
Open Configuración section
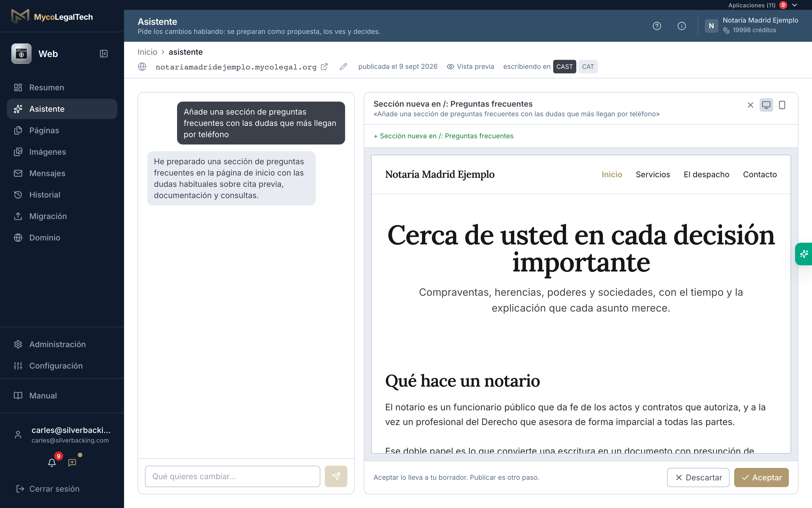point(62,365)
